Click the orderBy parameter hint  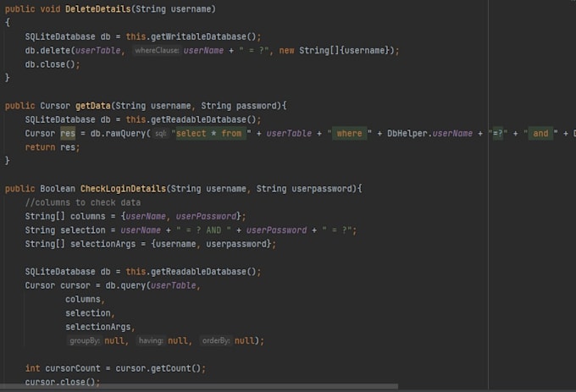[216, 340]
